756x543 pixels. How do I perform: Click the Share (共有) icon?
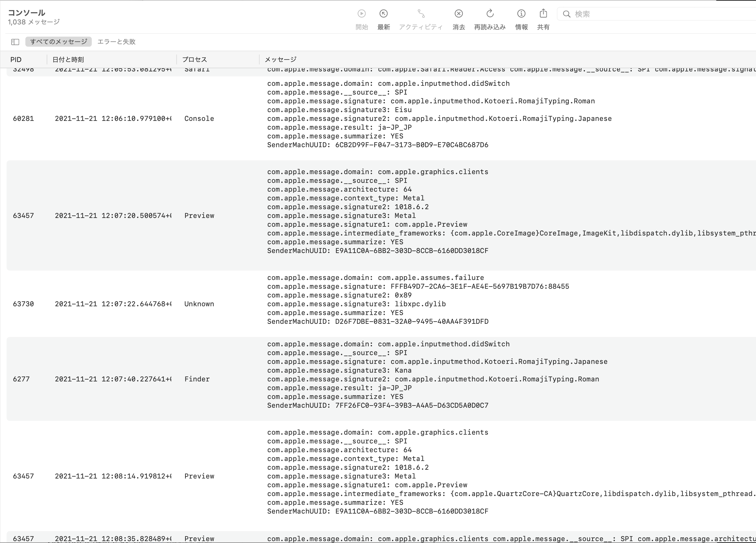[x=543, y=14]
